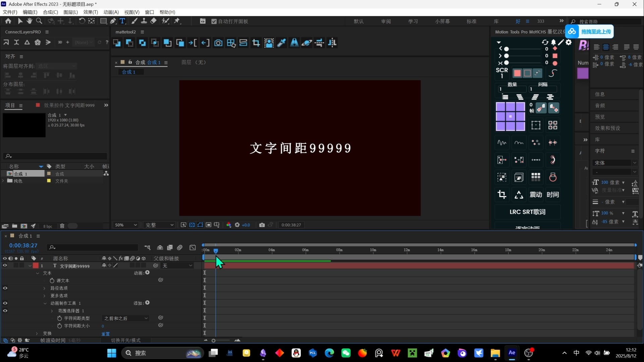Open the parent link 无 dropdown
The width and height of the screenshot is (644, 362).
[177, 265]
